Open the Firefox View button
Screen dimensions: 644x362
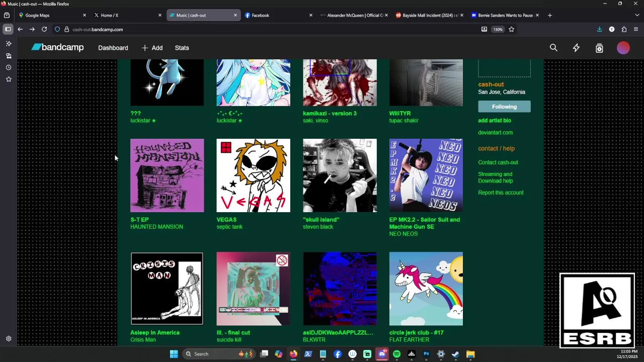7,15
